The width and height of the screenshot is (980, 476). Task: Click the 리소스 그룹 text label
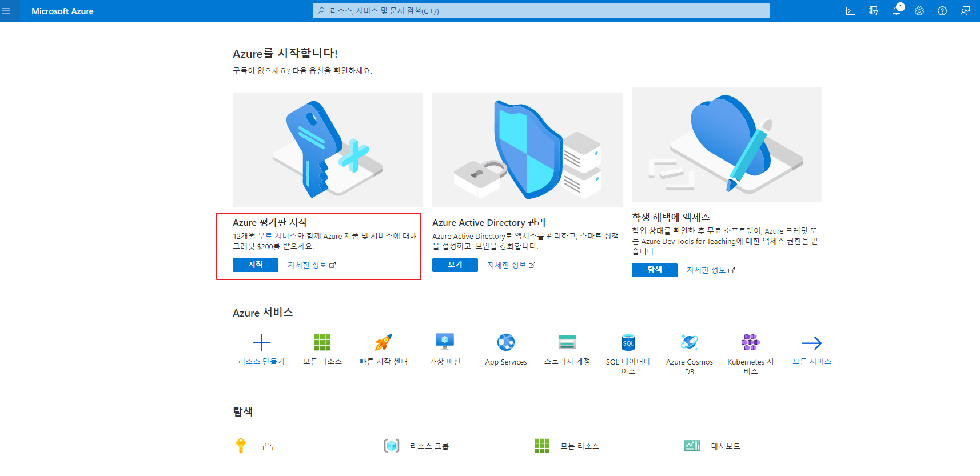(x=429, y=446)
